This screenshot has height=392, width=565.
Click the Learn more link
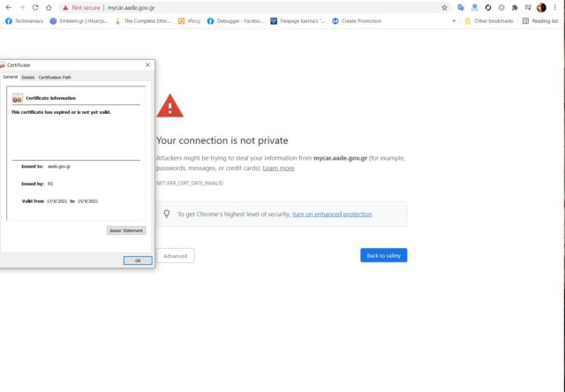tap(278, 168)
